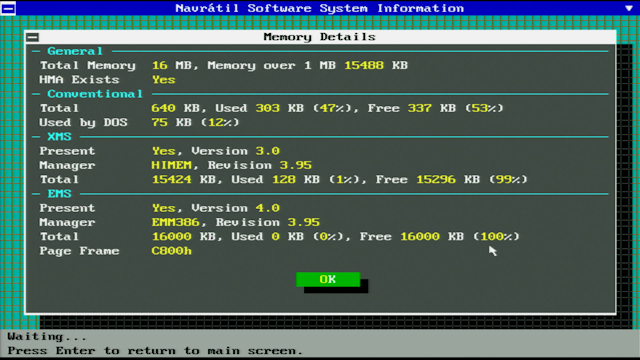Click the HMA Exists label
Image resolution: width=640 pixels, height=360 pixels.
tap(79, 80)
